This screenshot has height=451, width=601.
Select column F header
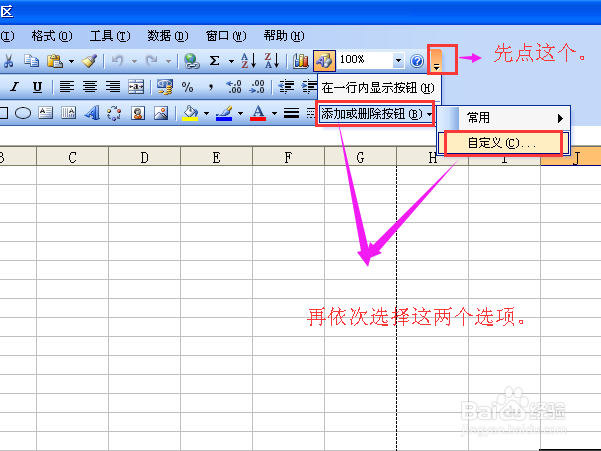click(x=288, y=157)
